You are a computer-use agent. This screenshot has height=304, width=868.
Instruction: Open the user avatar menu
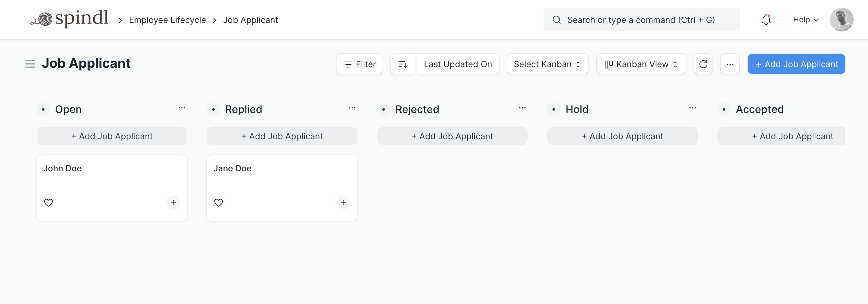tap(841, 20)
